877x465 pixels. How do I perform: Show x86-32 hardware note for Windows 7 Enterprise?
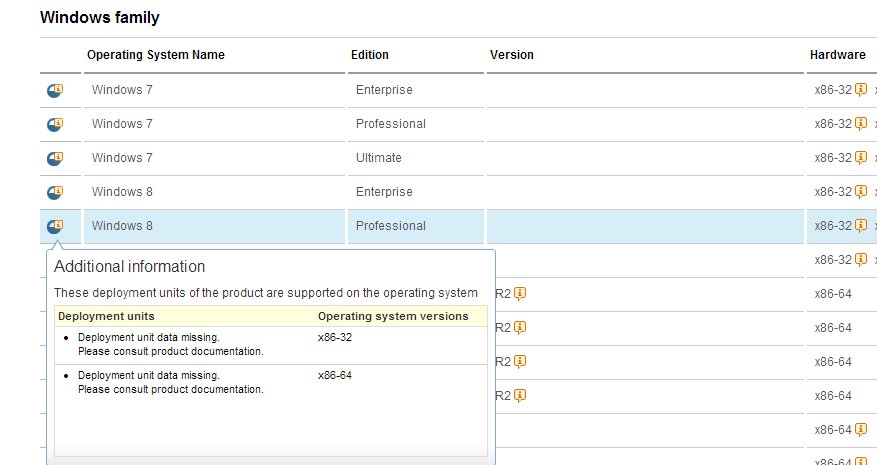click(861, 90)
